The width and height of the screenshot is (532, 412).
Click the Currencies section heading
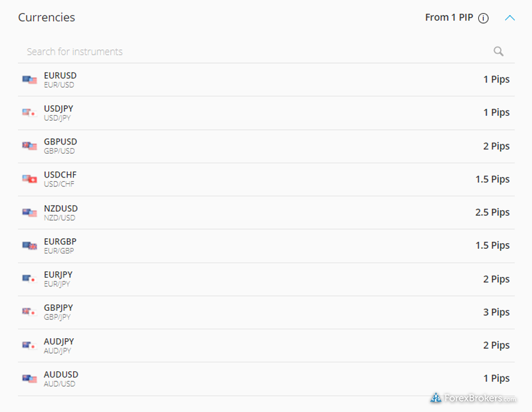pos(46,18)
